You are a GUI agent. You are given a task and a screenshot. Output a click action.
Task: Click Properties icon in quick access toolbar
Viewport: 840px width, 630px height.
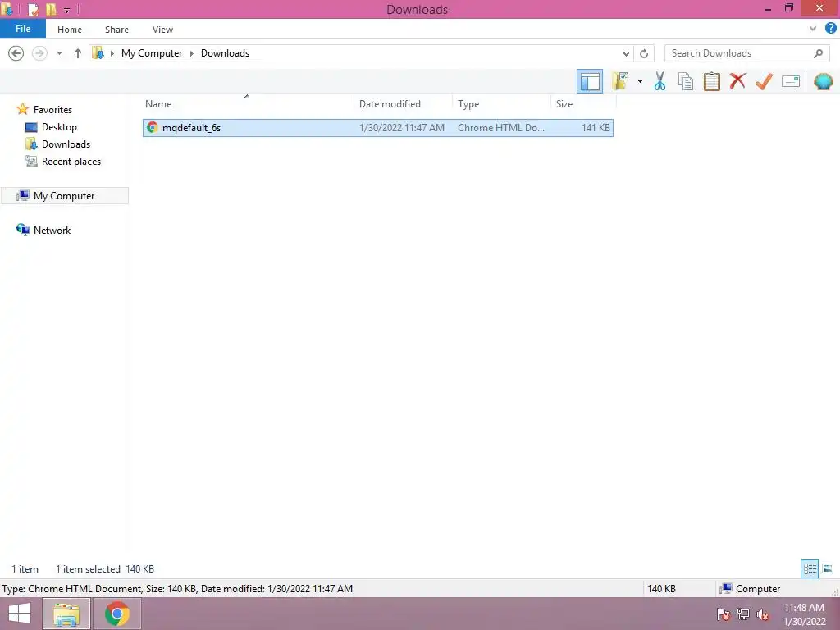tap(33, 9)
